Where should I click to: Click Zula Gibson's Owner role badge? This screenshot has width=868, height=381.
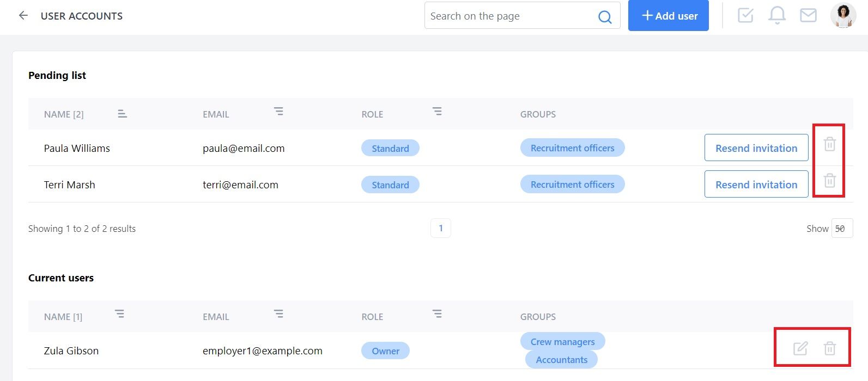point(385,351)
